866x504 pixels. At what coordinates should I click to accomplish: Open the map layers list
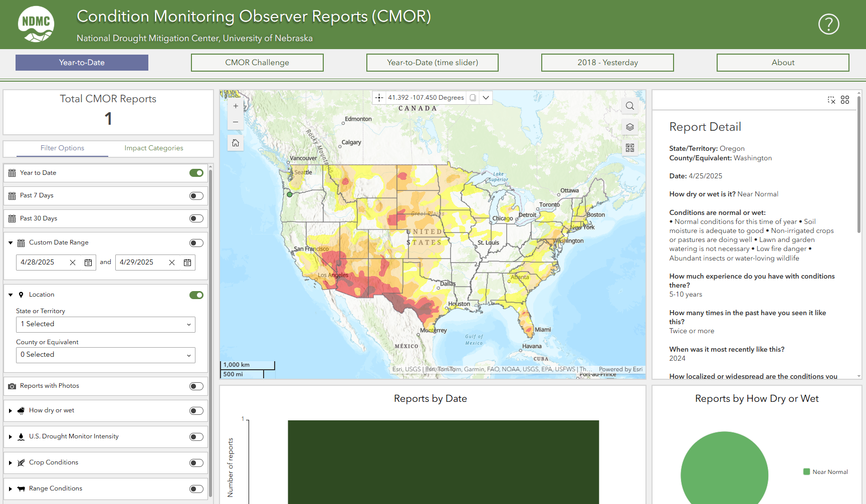630,127
